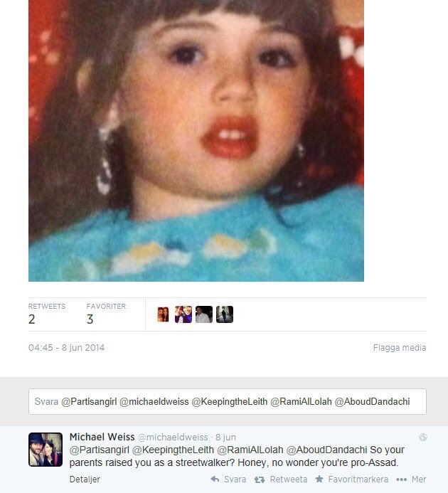Screen dimensions: 448x493
Task: Click Michael Weiss profile picture
Action: pos(46,450)
